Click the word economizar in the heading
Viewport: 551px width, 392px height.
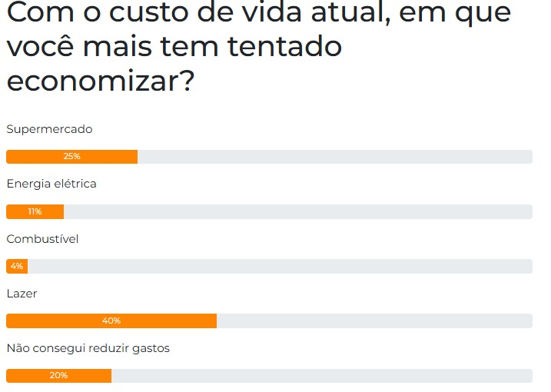[101, 81]
